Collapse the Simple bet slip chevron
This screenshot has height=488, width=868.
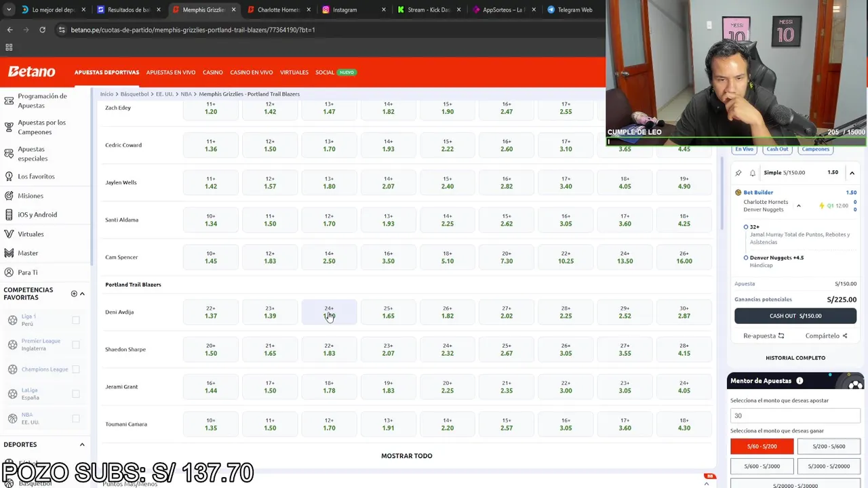pos(852,173)
